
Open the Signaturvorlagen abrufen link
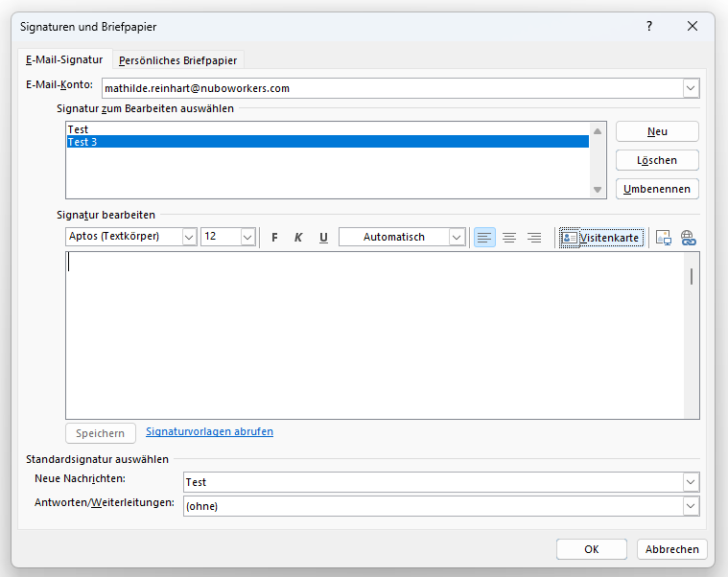point(209,431)
